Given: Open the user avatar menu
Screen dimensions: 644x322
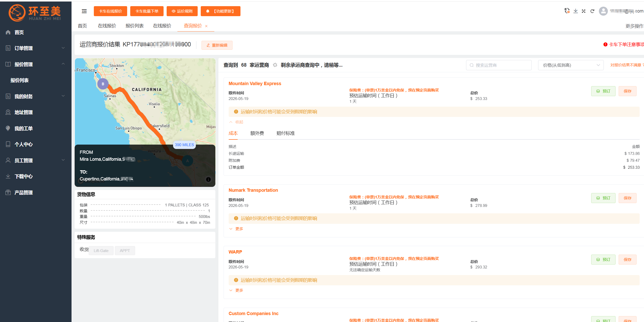Looking at the screenshot, I should click(603, 11).
